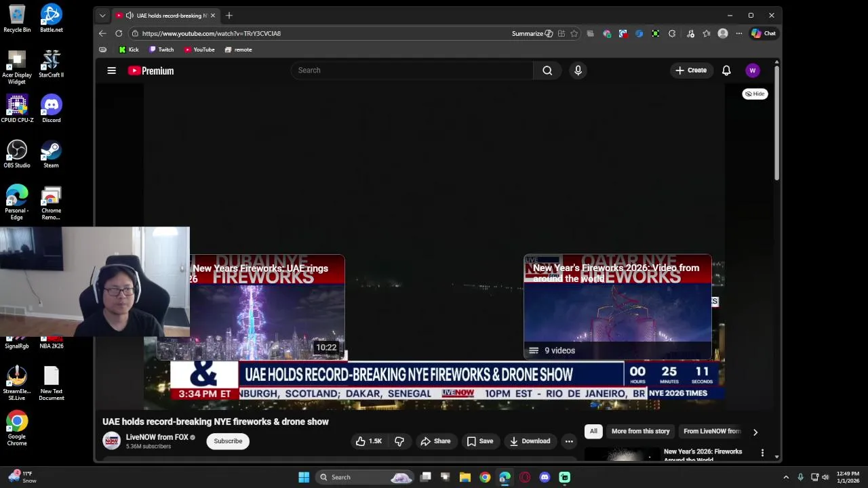The image size is (868, 488).
Task: Select the 'UAE holds record-breaking' browser tab
Action: pyautogui.click(x=166, y=15)
